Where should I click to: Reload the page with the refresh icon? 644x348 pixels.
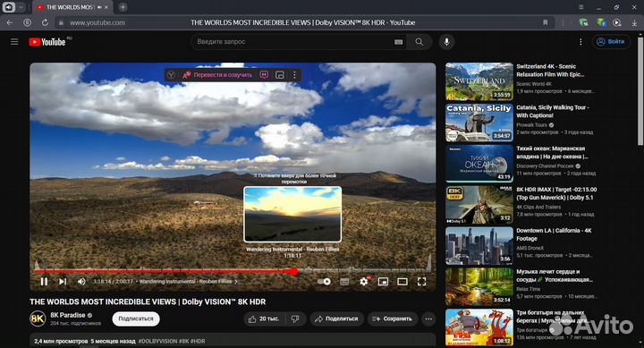pos(45,22)
